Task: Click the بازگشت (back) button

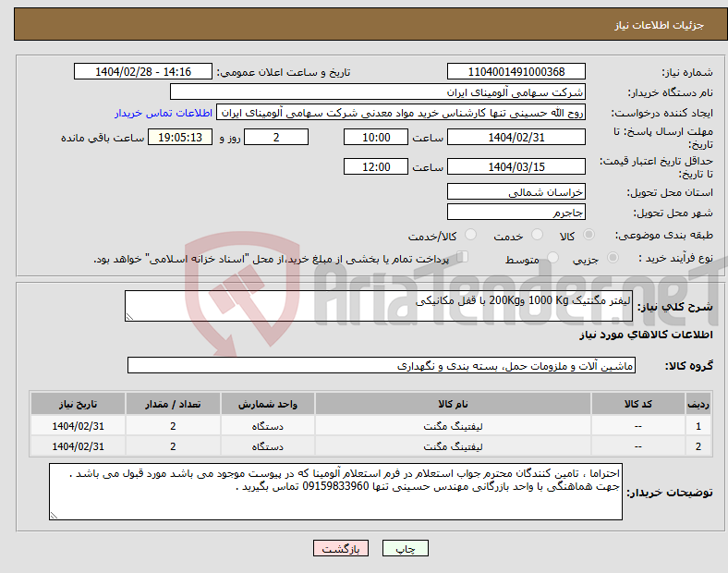Action: pos(341,548)
